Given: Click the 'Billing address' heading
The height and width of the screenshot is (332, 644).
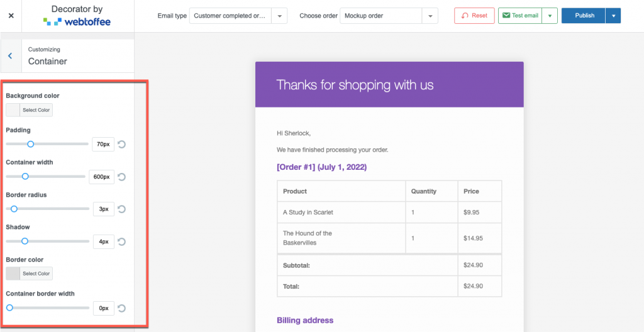Looking at the screenshot, I should coord(305,320).
